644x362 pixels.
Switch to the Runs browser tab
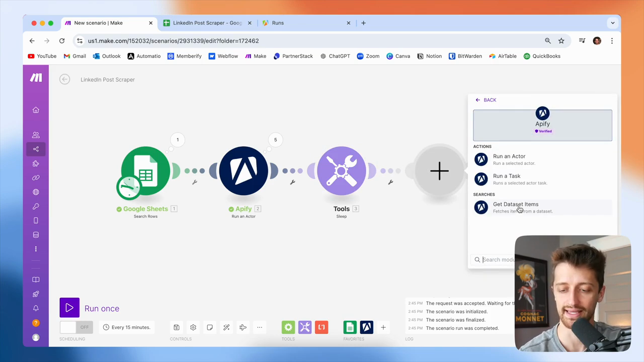(x=306, y=23)
